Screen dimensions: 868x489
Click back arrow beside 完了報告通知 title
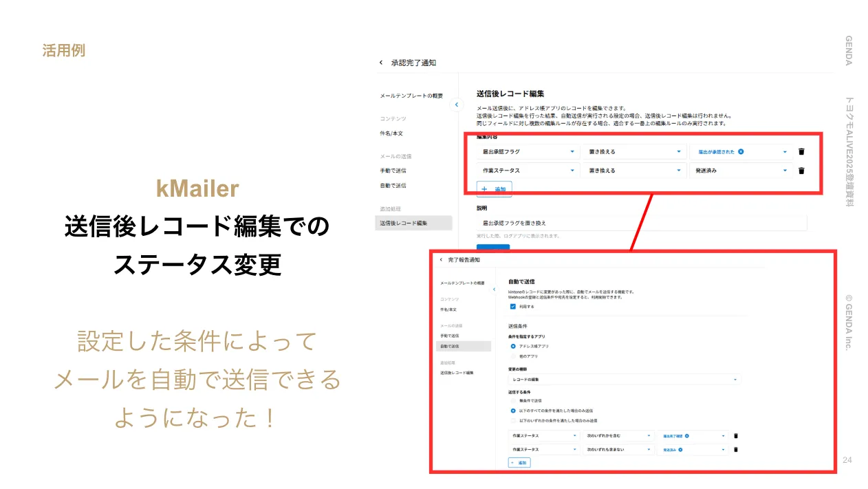(x=441, y=260)
